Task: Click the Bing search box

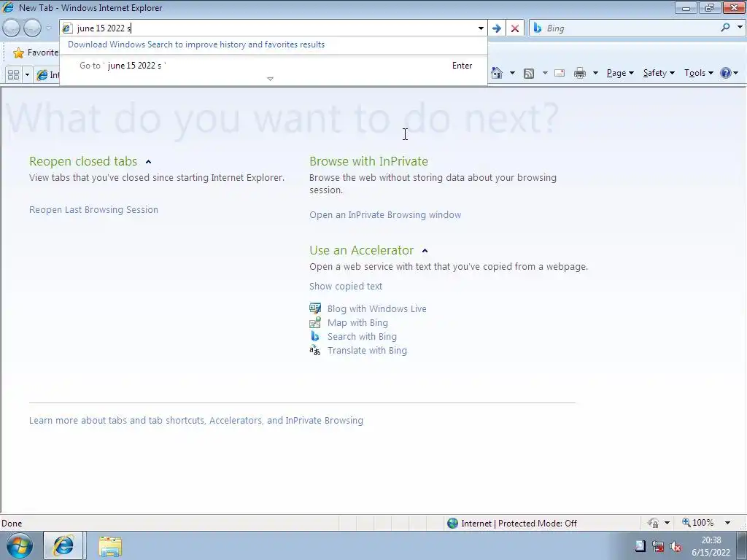Action: 631,28
